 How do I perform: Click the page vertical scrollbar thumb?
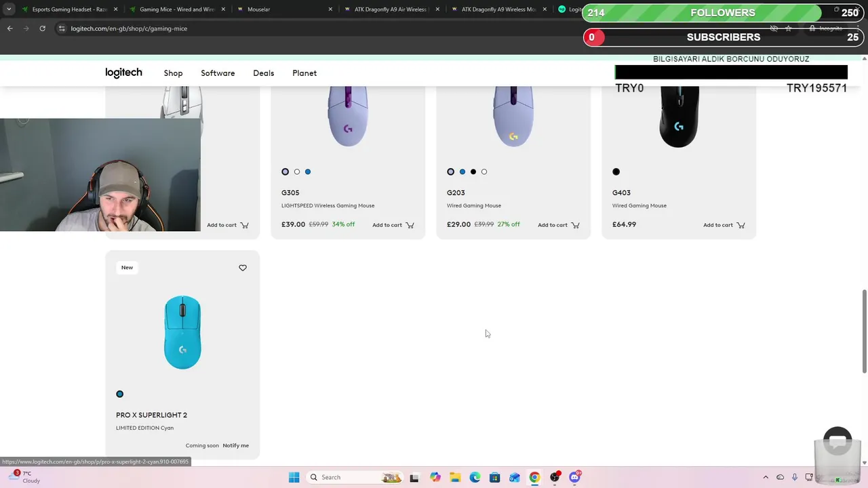click(864, 331)
